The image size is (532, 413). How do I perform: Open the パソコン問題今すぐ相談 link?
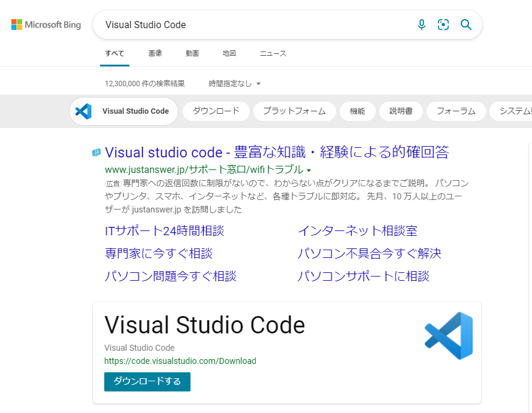point(171,277)
